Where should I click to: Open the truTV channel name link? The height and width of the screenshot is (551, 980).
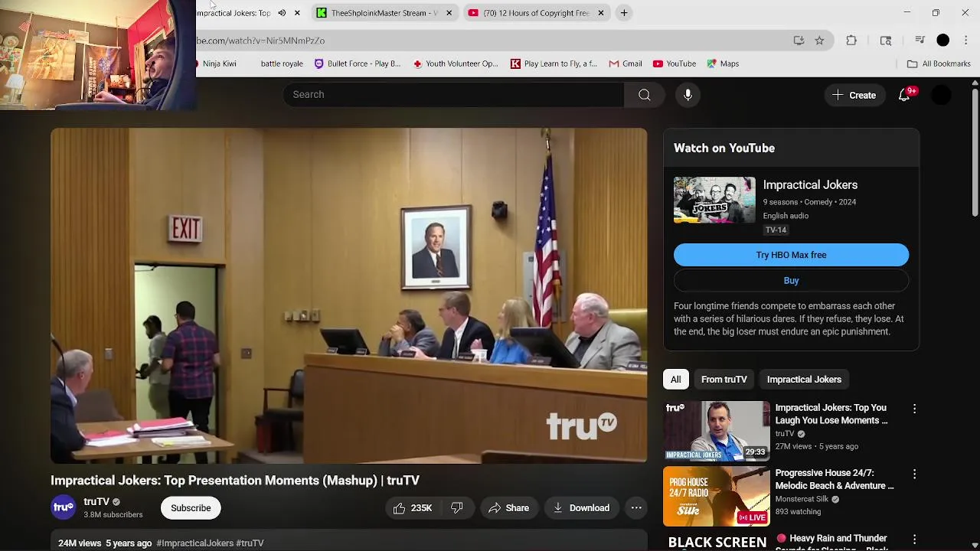[96, 501]
